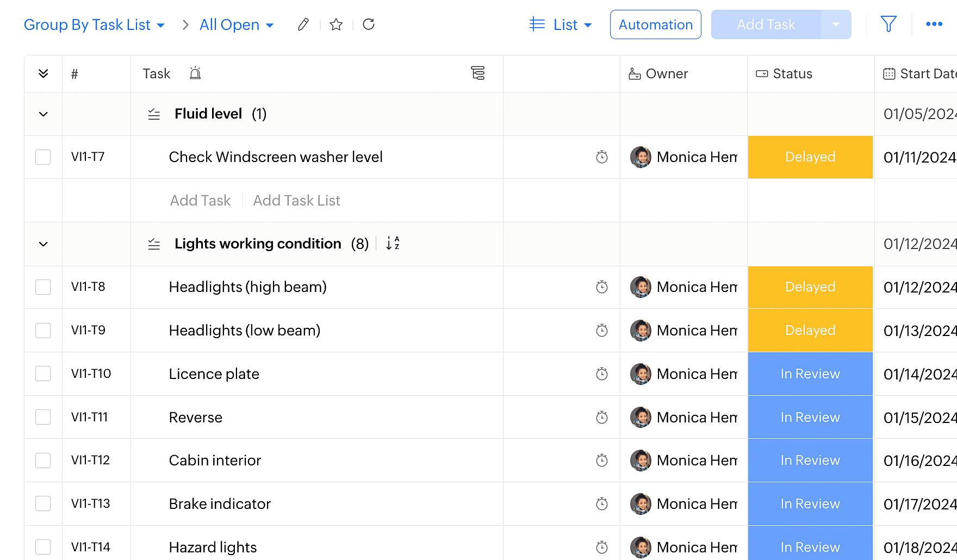This screenshot has height=560, width=957.
Task: Collapse the Fluid level task list
Action: [x=43, y=114]
